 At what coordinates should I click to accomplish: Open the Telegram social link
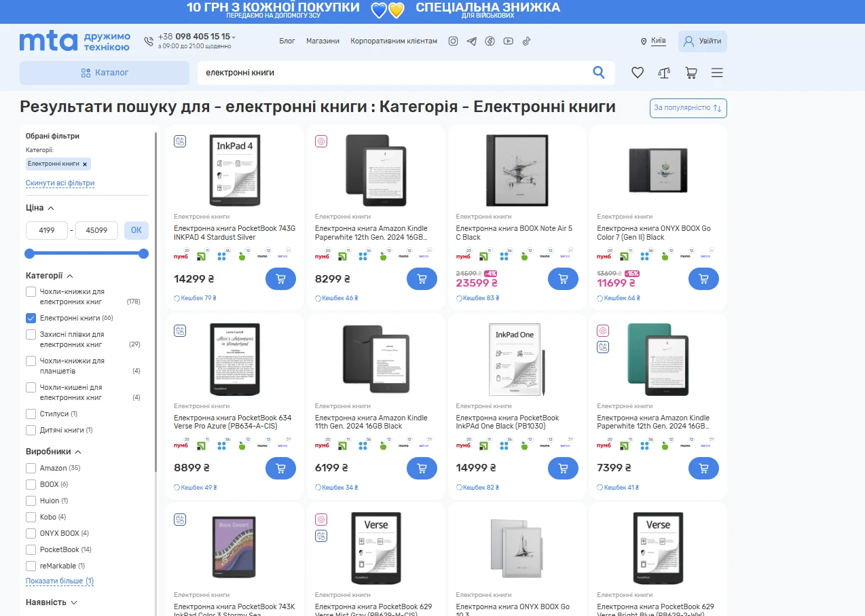(x=472, y=41)
